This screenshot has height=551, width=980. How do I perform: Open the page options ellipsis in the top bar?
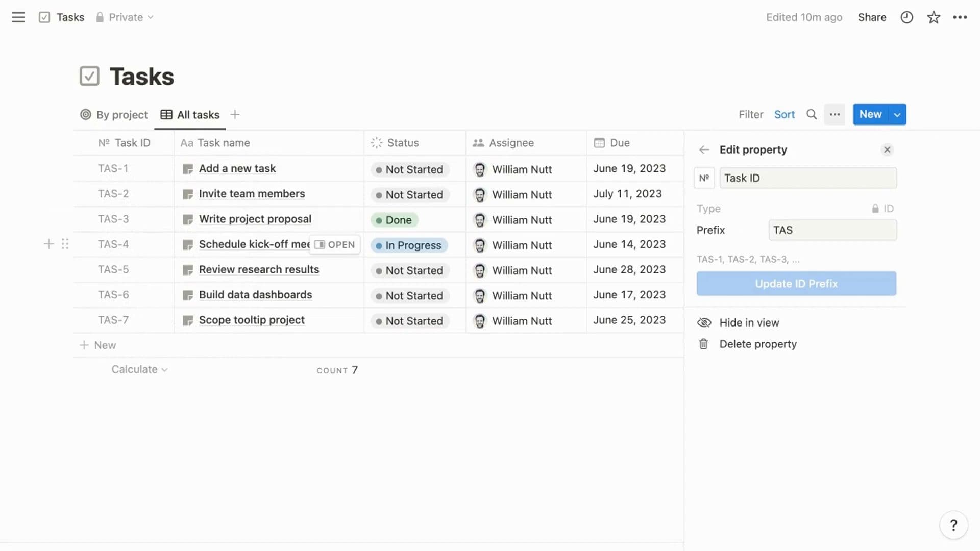(x=960, y=17)
